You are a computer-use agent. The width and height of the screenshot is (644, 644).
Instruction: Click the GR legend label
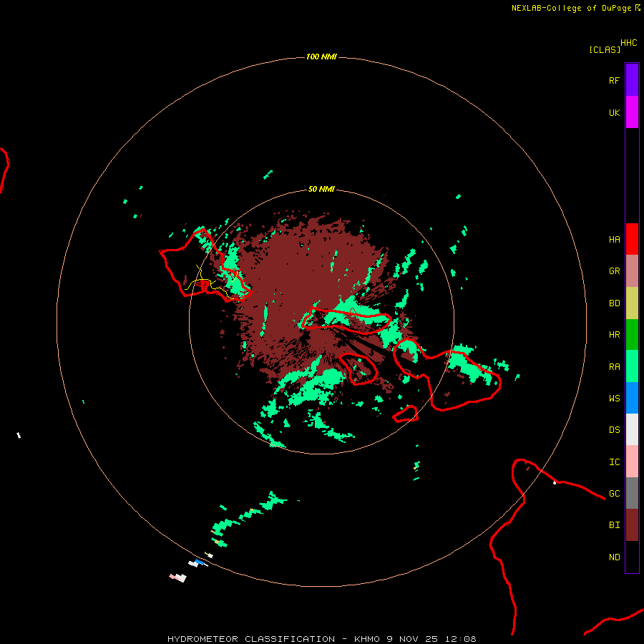(614, 271)
